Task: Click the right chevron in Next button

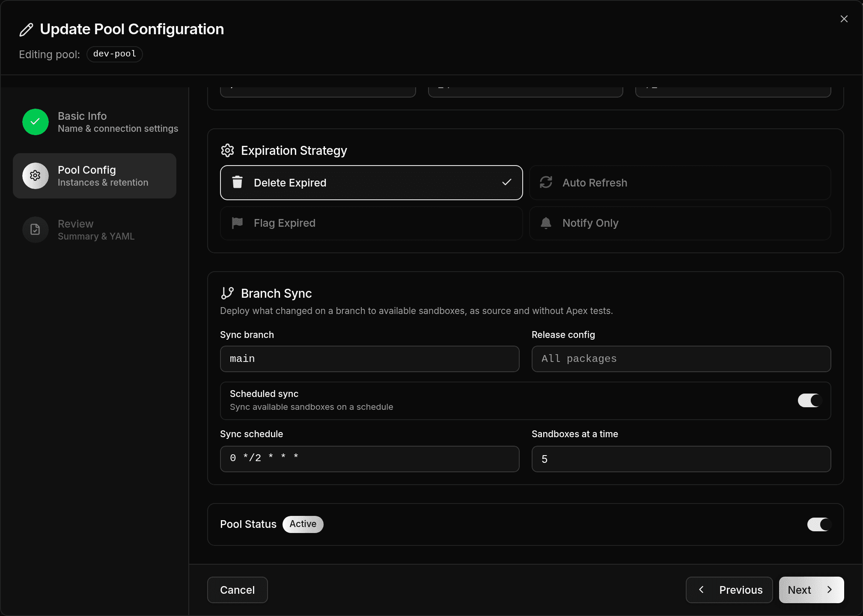Action: click(x=829, y=589)
